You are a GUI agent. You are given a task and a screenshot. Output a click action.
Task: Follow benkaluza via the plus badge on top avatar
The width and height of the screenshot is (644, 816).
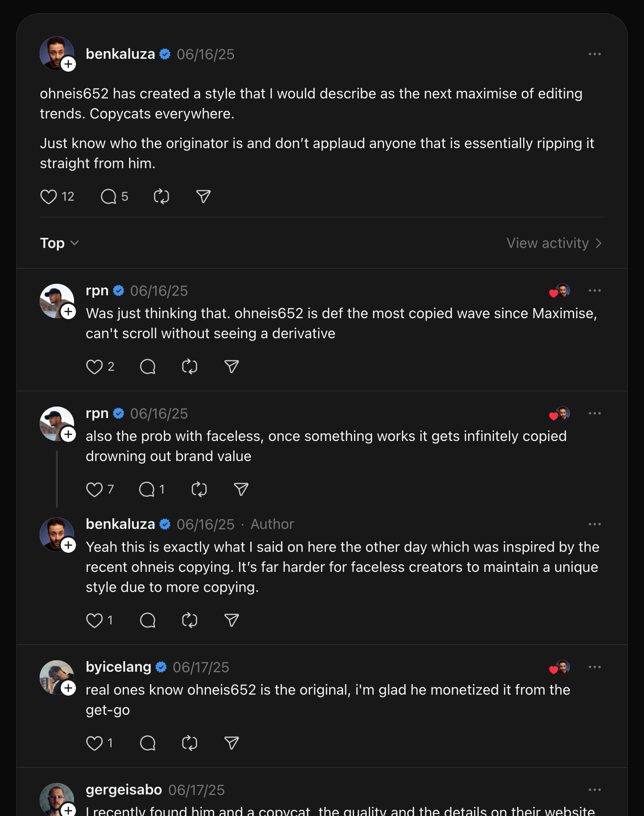[68, 64]
